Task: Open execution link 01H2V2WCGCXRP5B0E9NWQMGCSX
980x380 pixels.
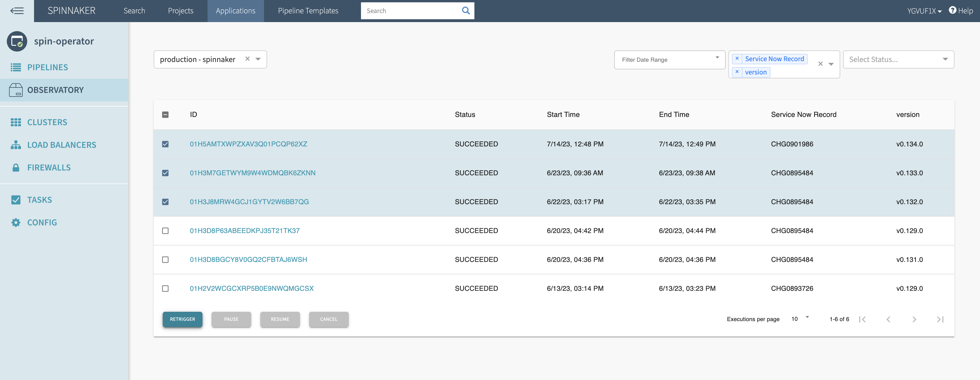Action: click(252, 289)
